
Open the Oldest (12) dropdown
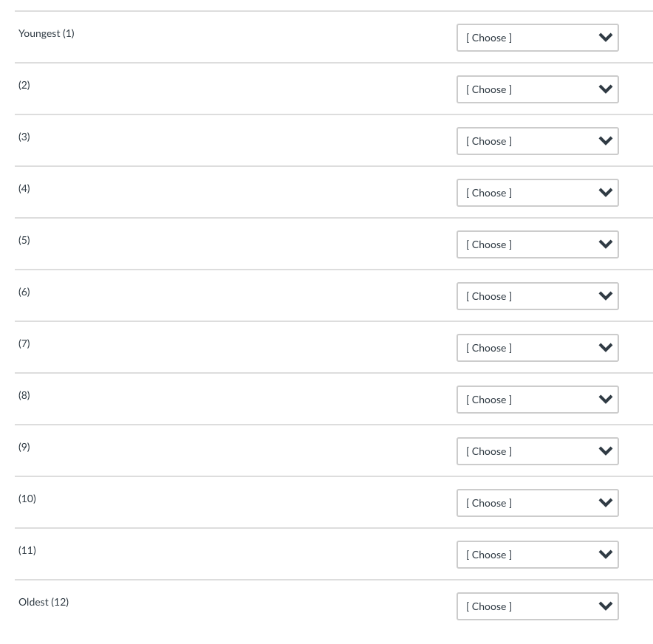(537, 606)
